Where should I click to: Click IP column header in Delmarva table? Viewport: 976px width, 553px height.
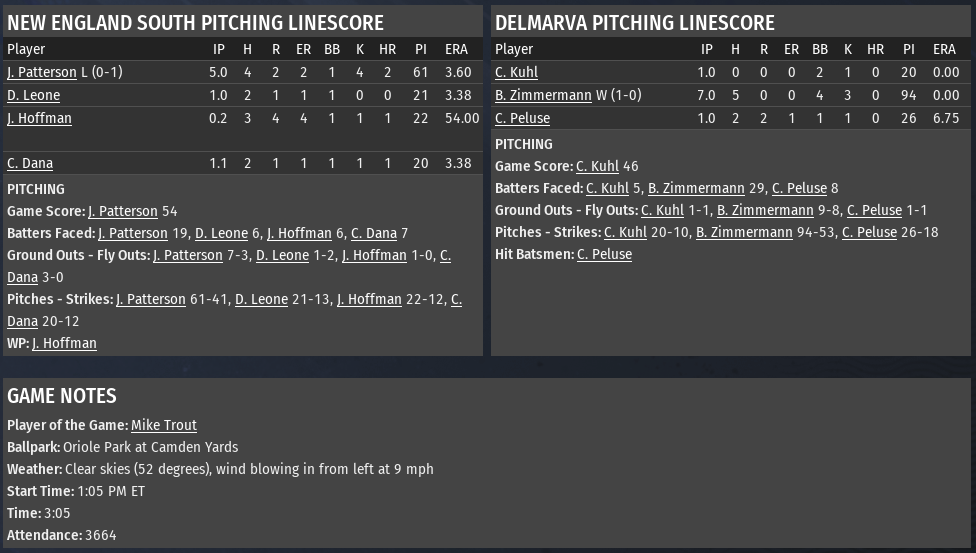coord(706,49)
